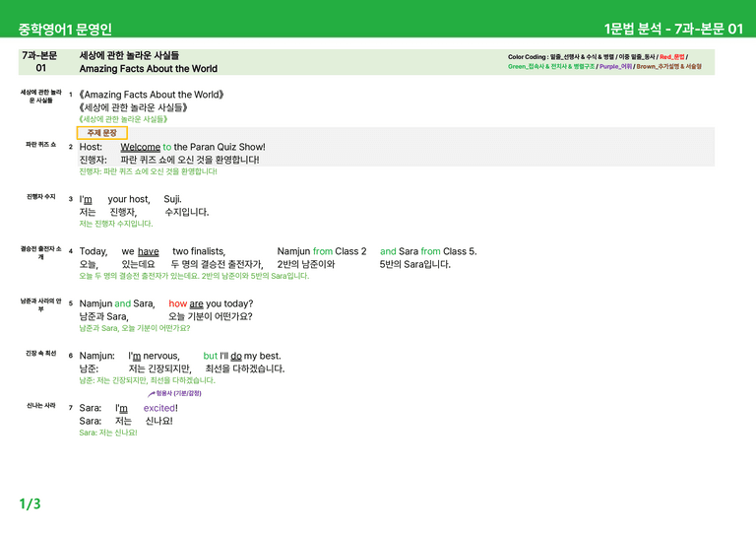Click the phrase 'and Sara from Class 5.'

pyautogui.click(x=428, y=251)
